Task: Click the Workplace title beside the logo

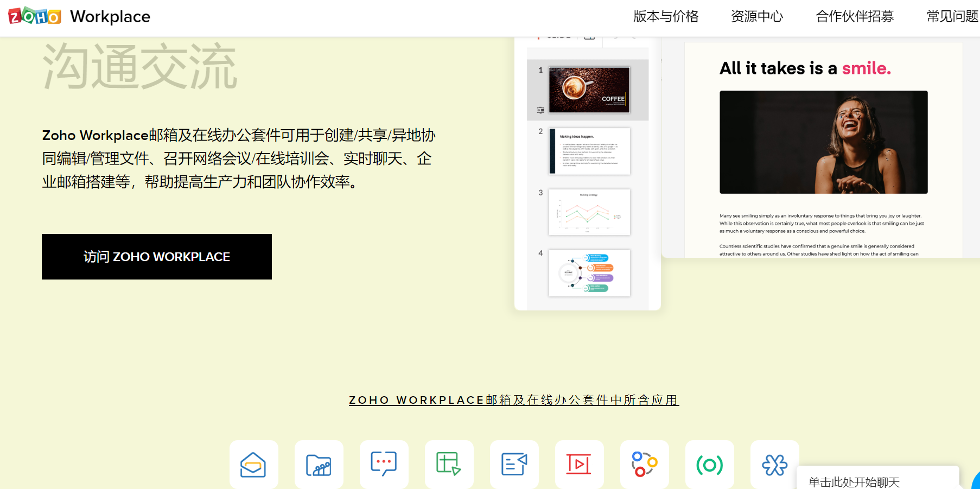Action: [x=110, y=17]
